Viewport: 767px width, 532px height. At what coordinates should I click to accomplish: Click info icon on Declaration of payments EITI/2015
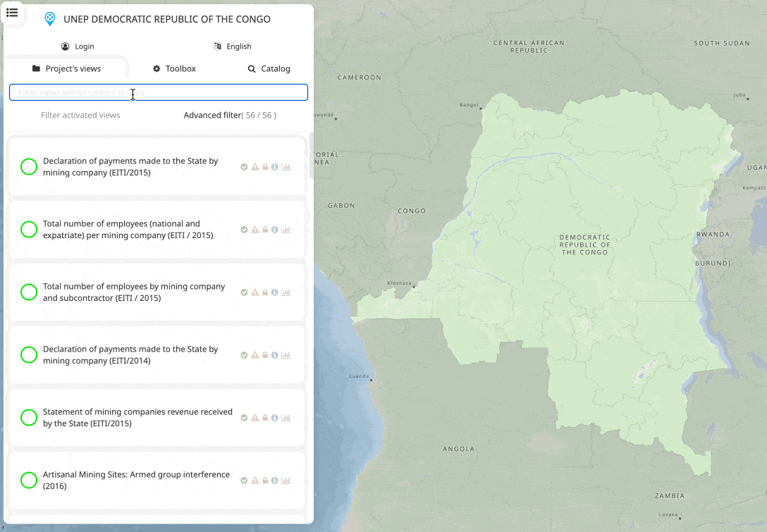275,167
